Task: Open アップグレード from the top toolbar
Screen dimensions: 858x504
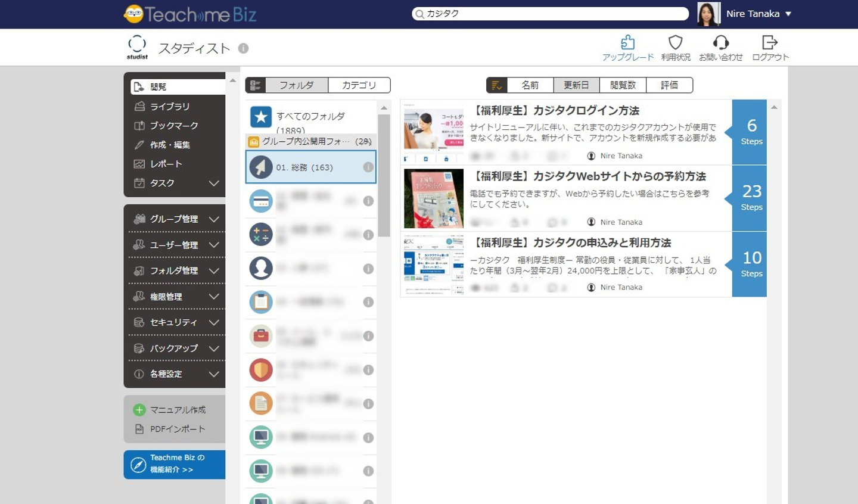Action: (628, 48)
